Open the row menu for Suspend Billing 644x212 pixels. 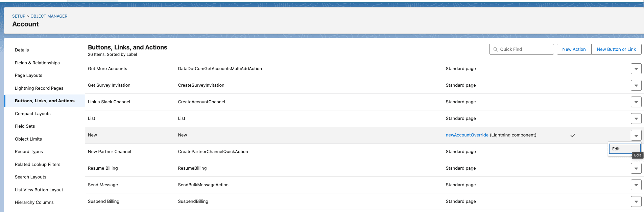pyautogui.click(x=636, y=202)
